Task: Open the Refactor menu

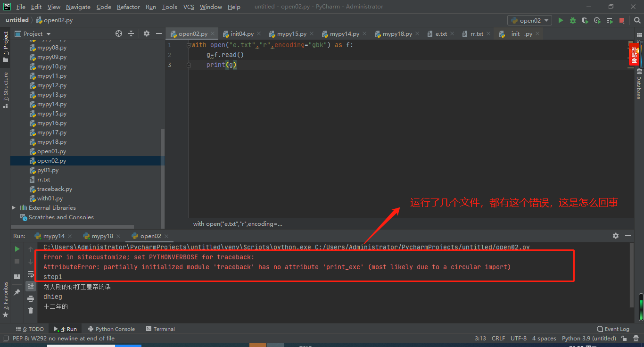Action: click(x=128, y=7)
